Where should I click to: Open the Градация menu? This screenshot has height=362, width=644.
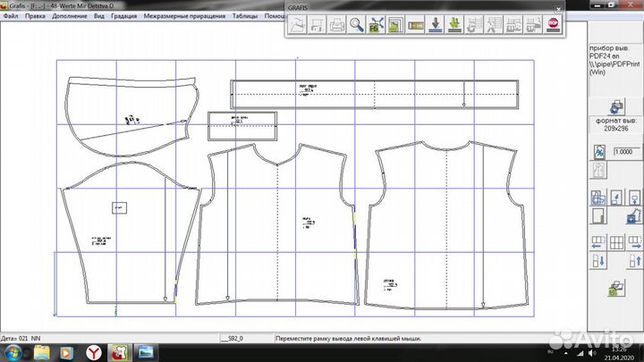(x=122, y=16)
